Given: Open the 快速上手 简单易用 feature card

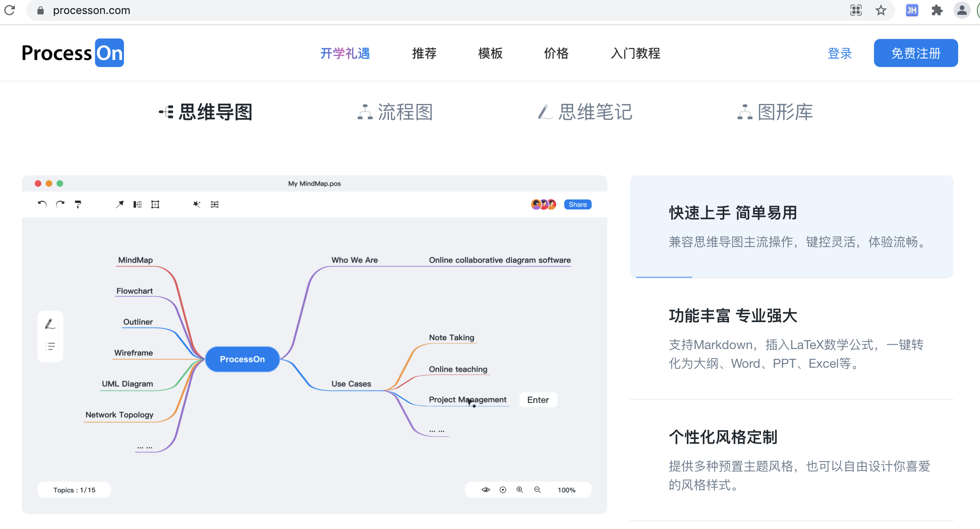Looking at the screenshot, I should [x=791, y=226].
